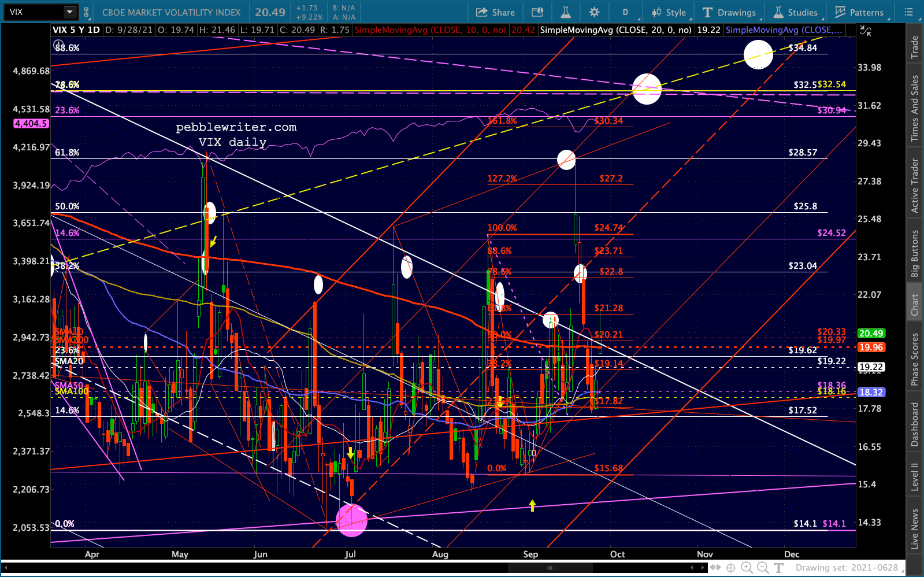Screen dimensions: 924x577
Task: Open the Times And Sales side tab
Action: (x=915, y=109)
